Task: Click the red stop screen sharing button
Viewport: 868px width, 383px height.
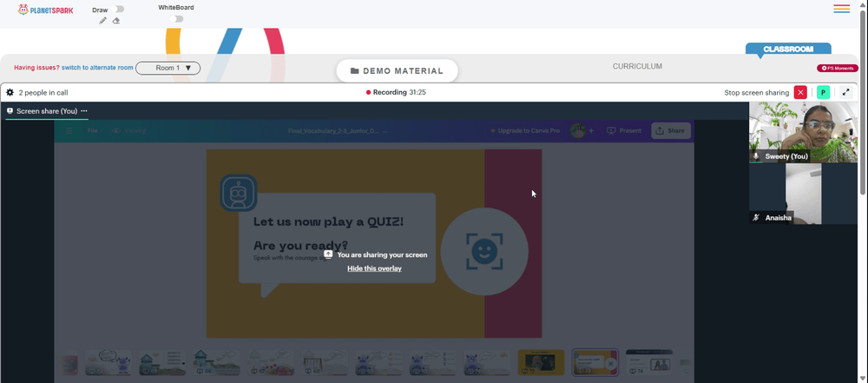Action: point(800,93)
